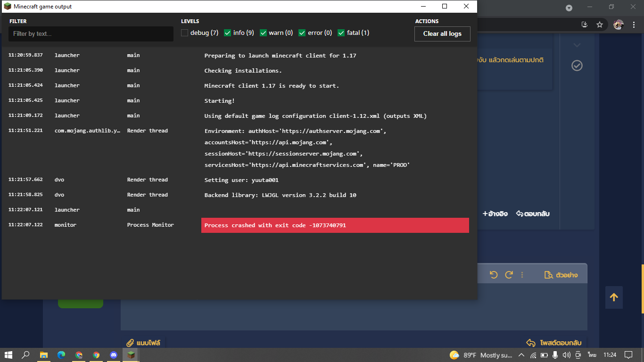Viewport: 644px width, 362px height.
Task: Click the ตอบกลับ reply link on the post
Action: pyautogui.click(x=533, y=214)
